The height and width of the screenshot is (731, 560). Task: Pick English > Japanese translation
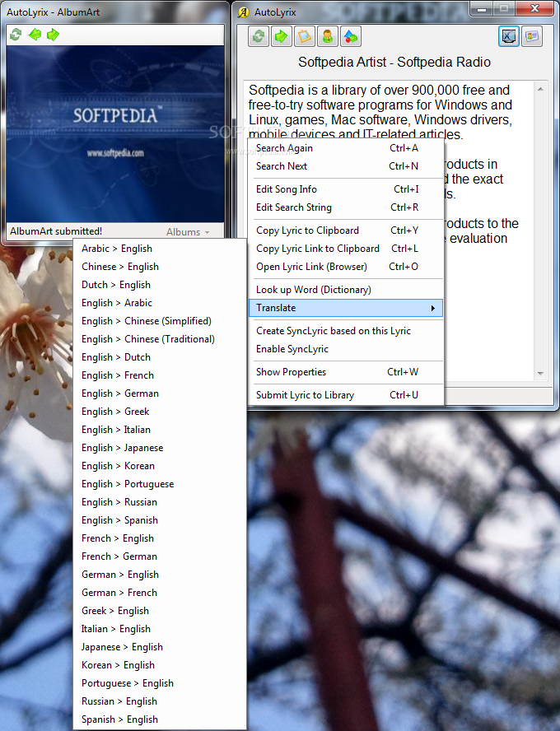(x=160, y=448)
